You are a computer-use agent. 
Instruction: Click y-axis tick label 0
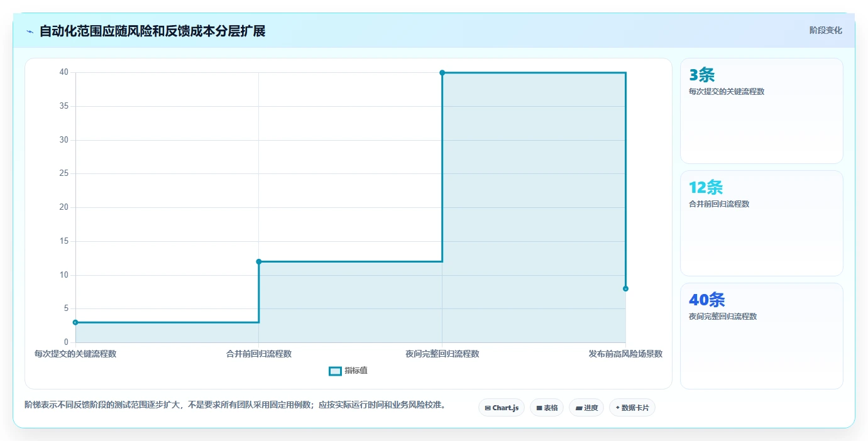click(x=66, y=342)
